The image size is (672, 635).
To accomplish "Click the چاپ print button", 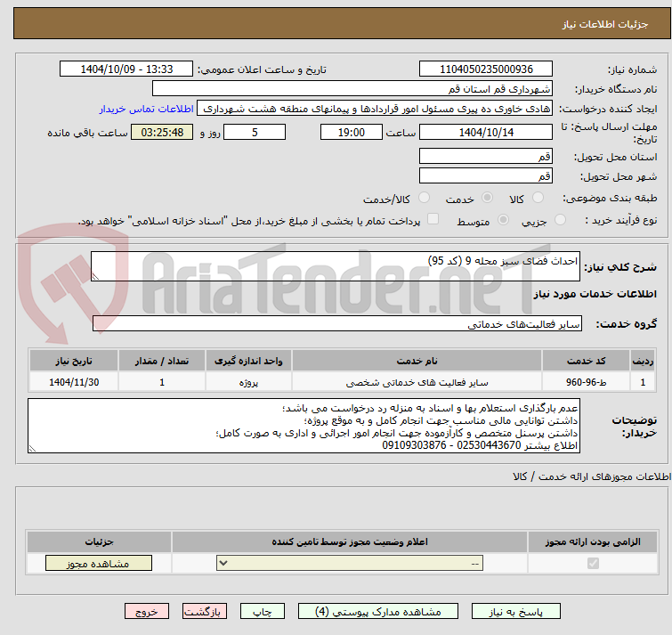I will [263, 612].
